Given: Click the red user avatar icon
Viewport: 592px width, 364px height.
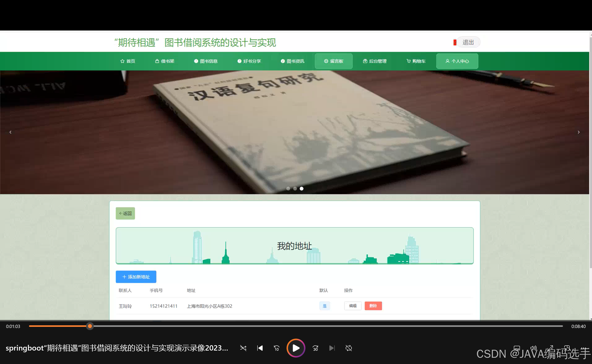Looking at the screenshot, I should 455,42.
